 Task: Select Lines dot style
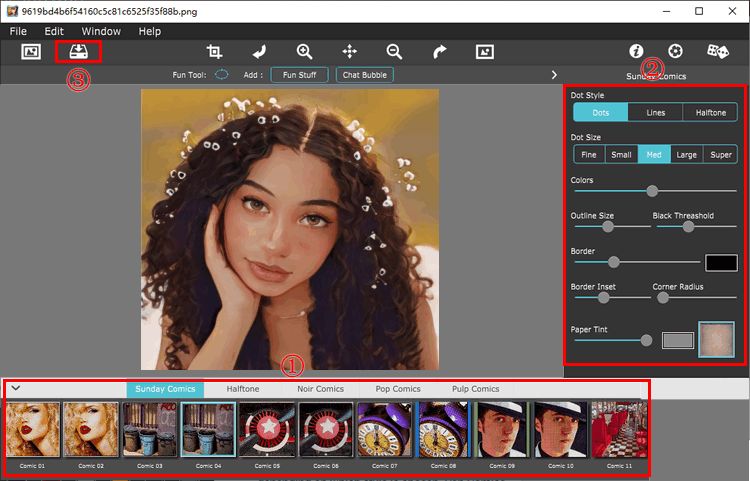click(x=655, y=112)
